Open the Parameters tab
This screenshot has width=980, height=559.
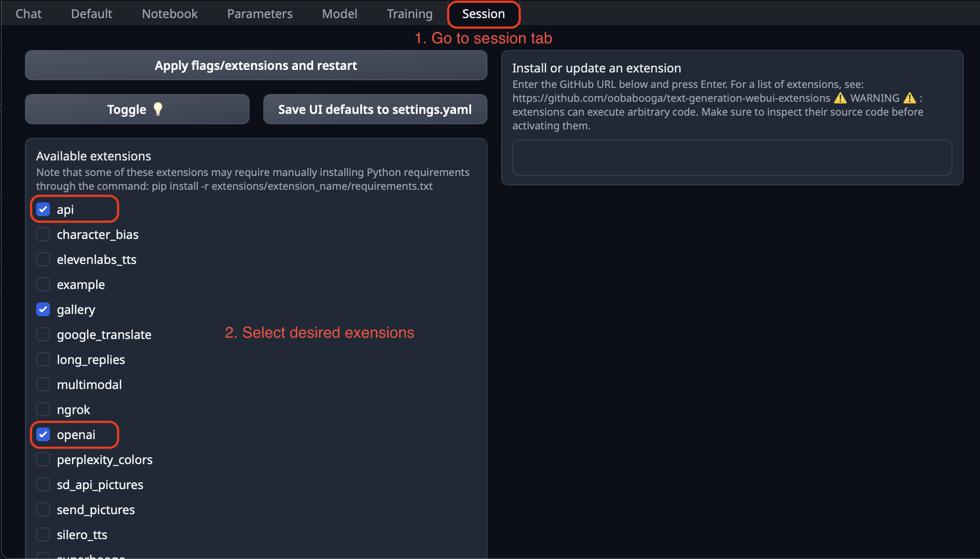(259, 13)
